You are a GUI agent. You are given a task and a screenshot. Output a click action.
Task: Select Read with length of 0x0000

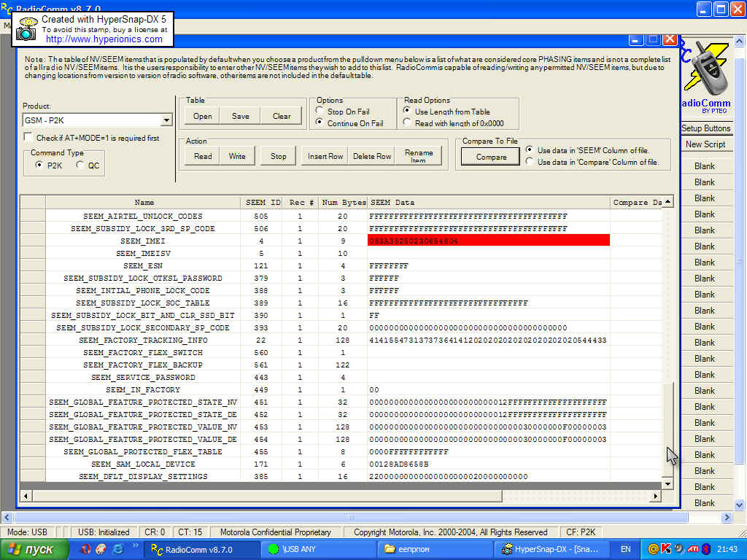tap(407, 122)
